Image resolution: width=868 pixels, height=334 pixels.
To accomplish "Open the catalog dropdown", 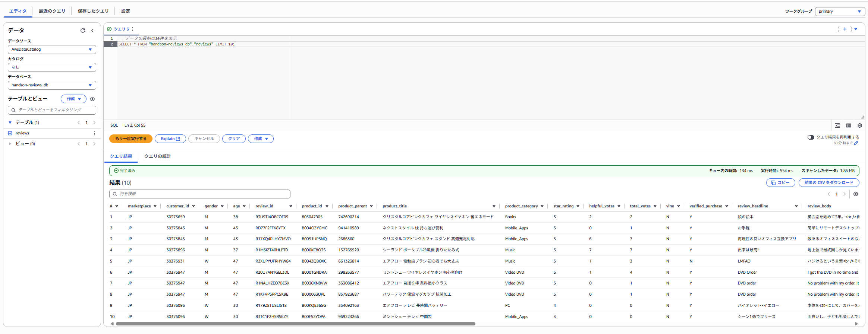I will [52, 67].
